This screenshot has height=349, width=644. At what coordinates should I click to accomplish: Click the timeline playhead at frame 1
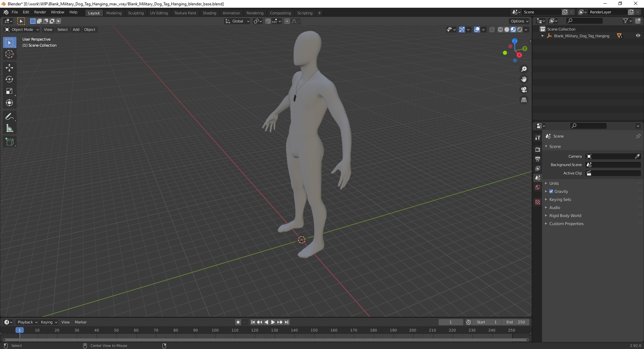pyautogui.click(x=19, y=330)
